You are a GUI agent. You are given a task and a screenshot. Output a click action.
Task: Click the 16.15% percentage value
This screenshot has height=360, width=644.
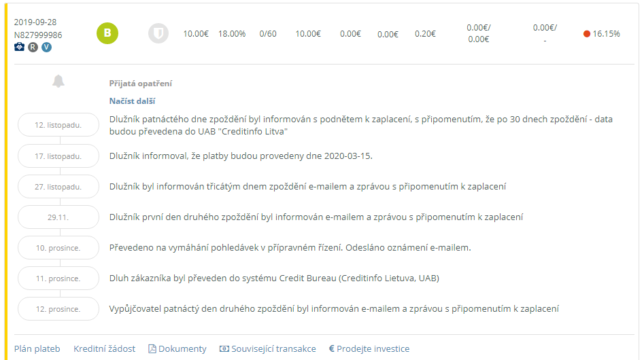(606, 33)
